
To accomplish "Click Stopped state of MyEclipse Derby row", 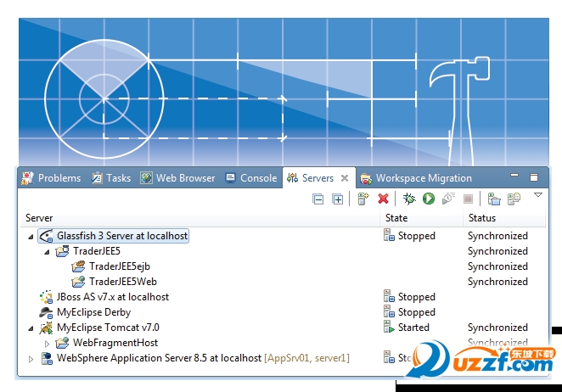I will click(417, 312).
